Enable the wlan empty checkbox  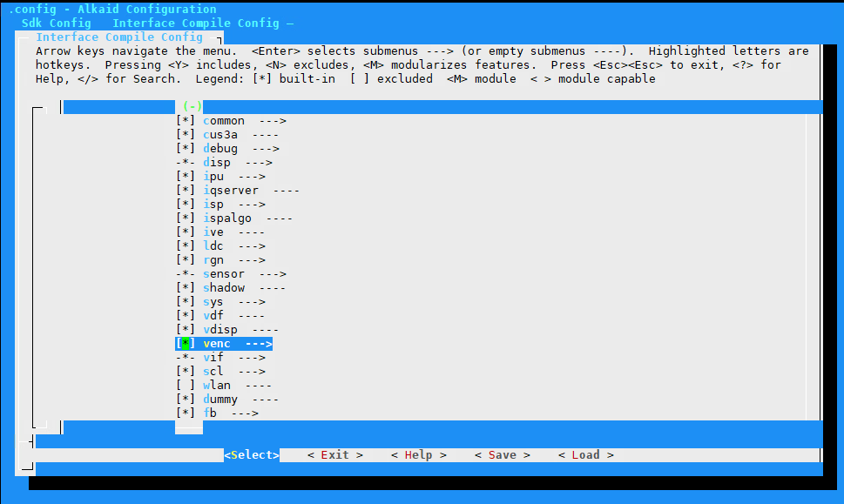pos(186,386)
